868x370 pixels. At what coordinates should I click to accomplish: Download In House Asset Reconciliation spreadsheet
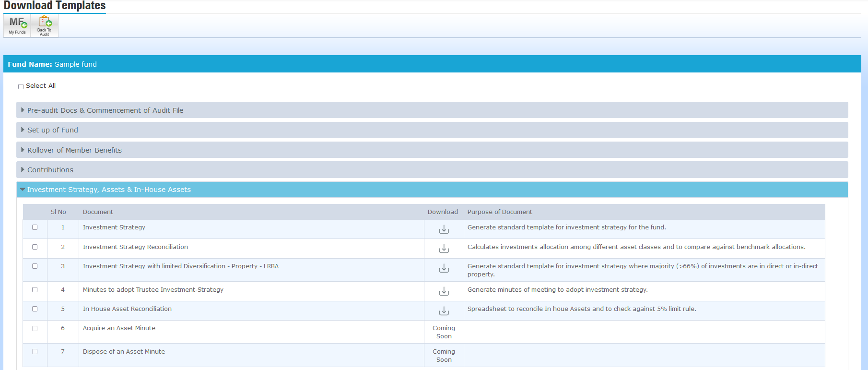click(444, 311)
